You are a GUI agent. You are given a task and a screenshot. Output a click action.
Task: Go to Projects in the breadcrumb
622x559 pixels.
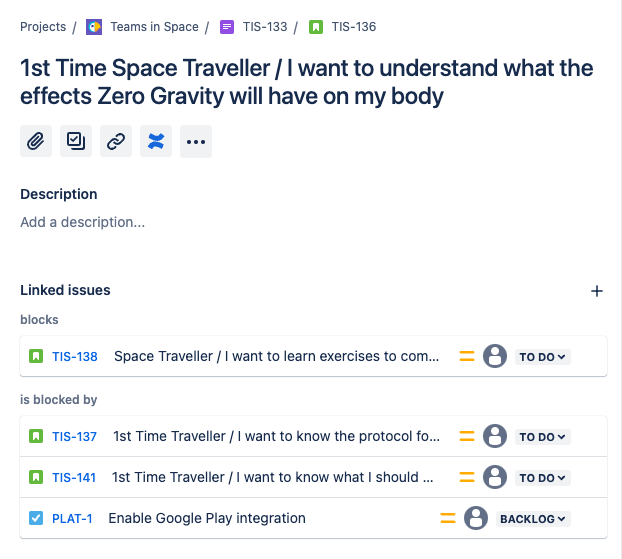click(x=43, y=27)
